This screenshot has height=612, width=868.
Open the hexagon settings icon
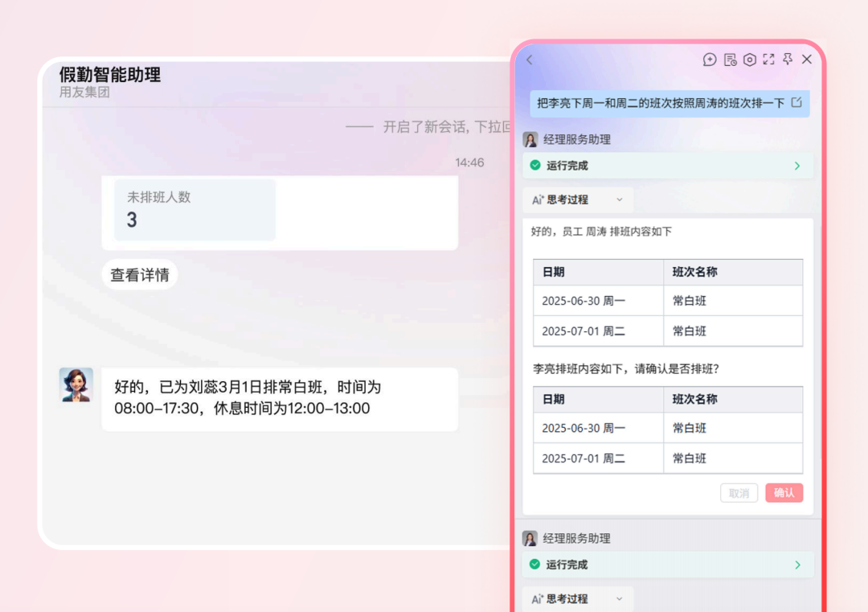tap(750, 60)
